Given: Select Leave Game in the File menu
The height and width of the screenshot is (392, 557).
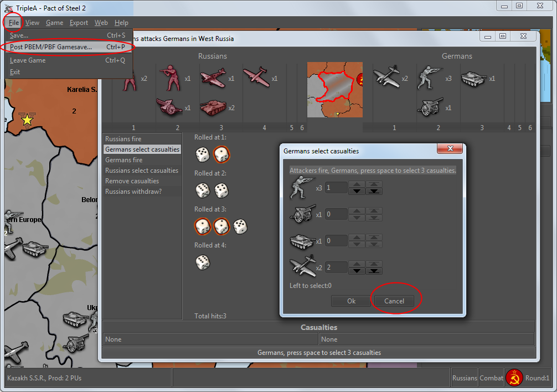Looking at the screenshot, I should (28, 60).
